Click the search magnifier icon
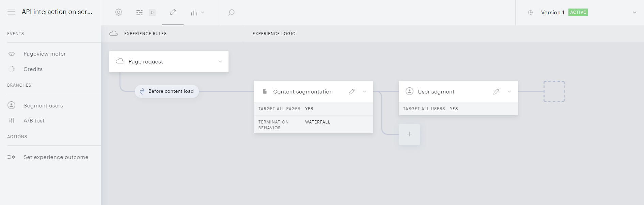644x205 pixels. 231,13
